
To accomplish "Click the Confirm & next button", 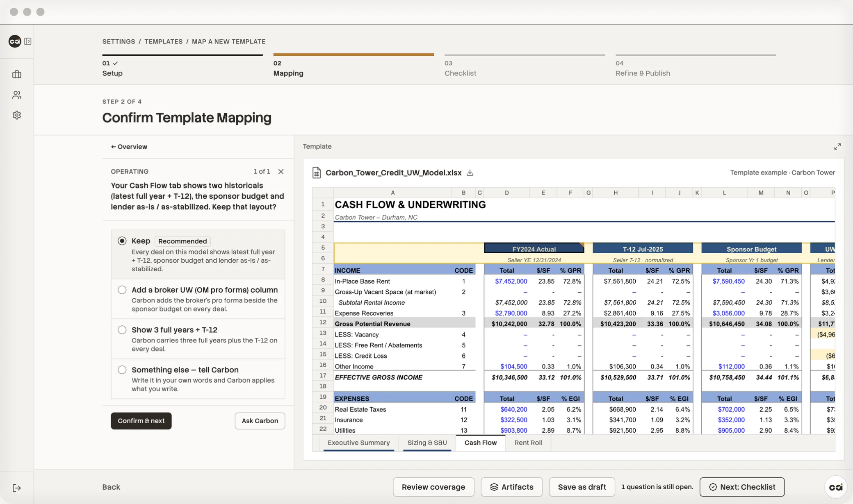I will pyautogui.click(x=141, y=421).
